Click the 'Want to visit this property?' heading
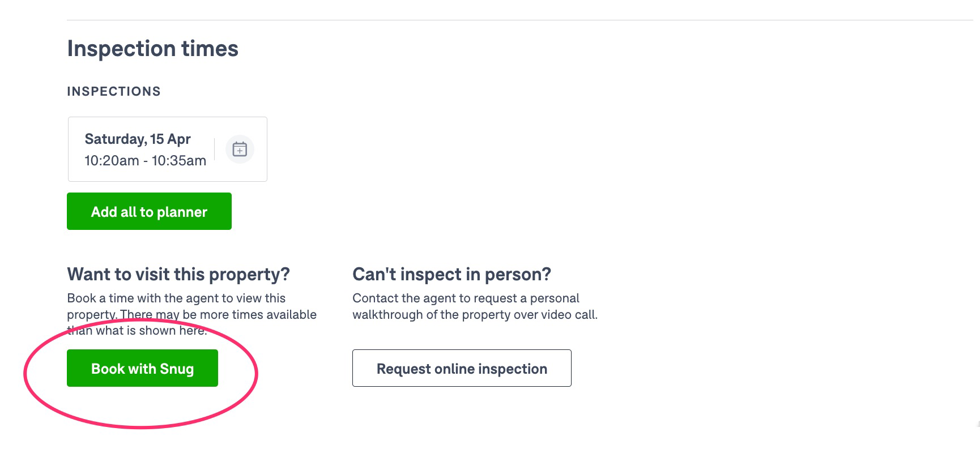The image size is (980, 453). coord(178,274)
